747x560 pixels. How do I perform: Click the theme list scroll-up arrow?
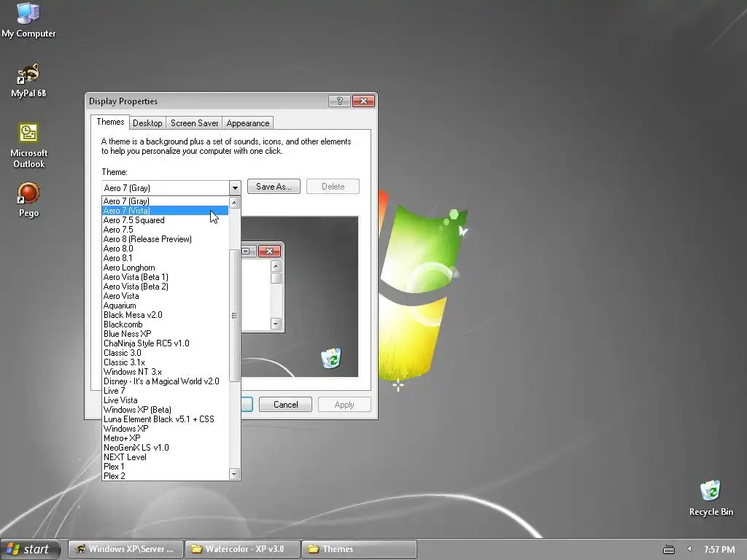click(x=234, y=203)
